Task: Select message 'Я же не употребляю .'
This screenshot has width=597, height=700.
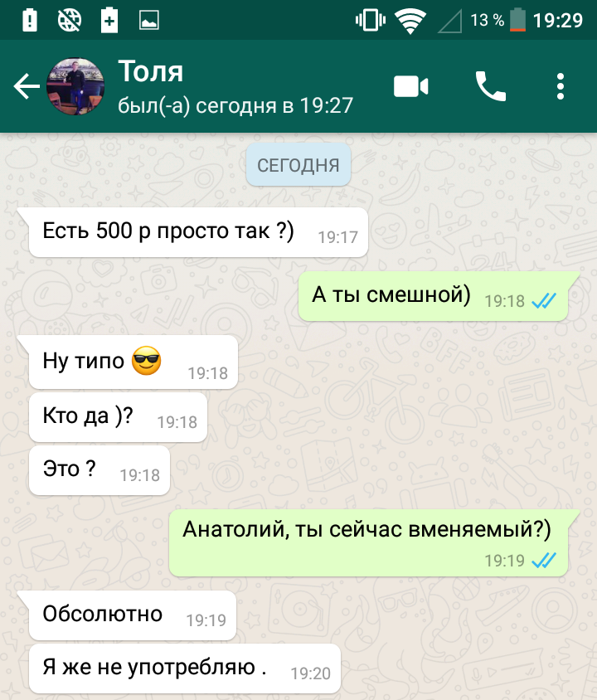Action: 184,668
